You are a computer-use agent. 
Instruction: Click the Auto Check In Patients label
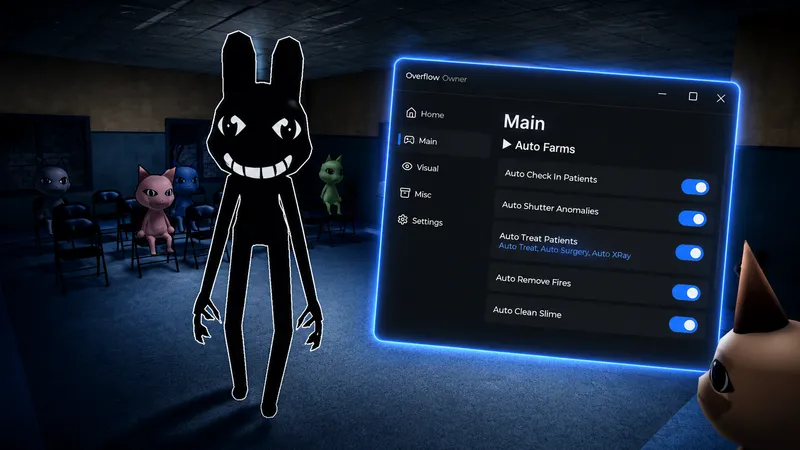point(551,176)
